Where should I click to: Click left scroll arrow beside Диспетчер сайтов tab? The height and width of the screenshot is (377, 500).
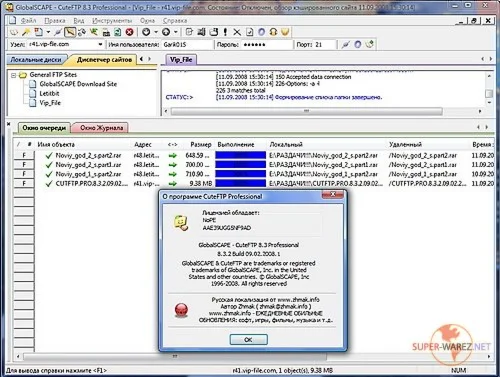[141, 59]
